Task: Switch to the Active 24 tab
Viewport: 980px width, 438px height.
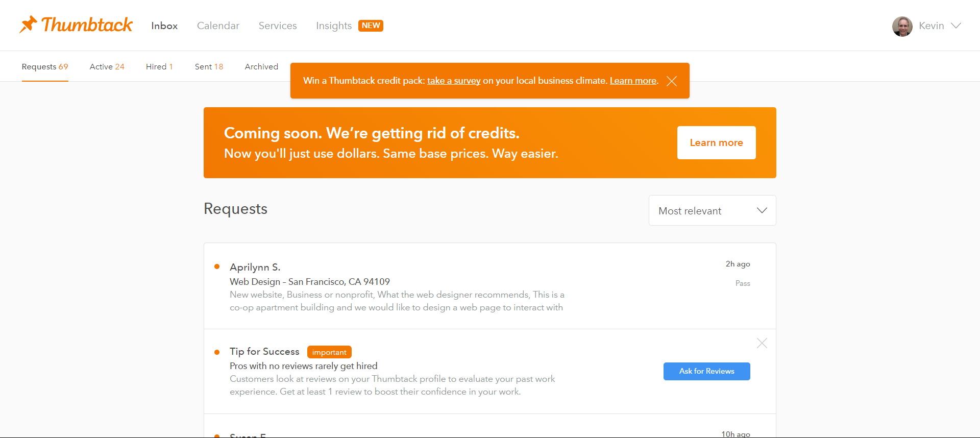Action: [x=107, y=67]
